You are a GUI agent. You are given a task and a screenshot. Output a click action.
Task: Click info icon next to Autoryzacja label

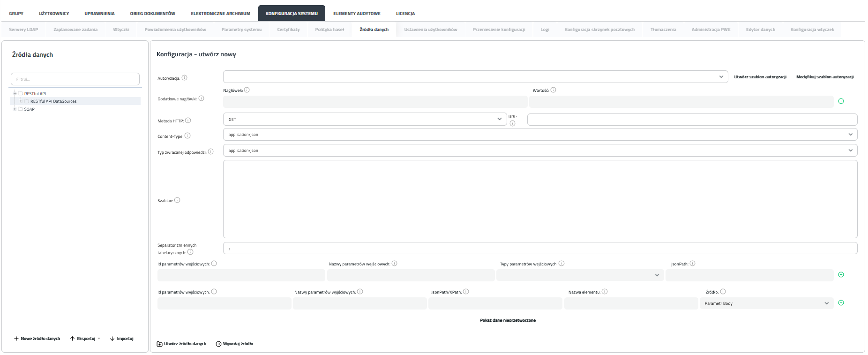(184, 78)
